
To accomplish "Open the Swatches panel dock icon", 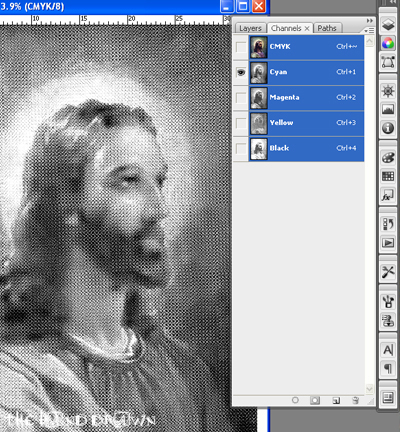I will click(x=388, y=176).
